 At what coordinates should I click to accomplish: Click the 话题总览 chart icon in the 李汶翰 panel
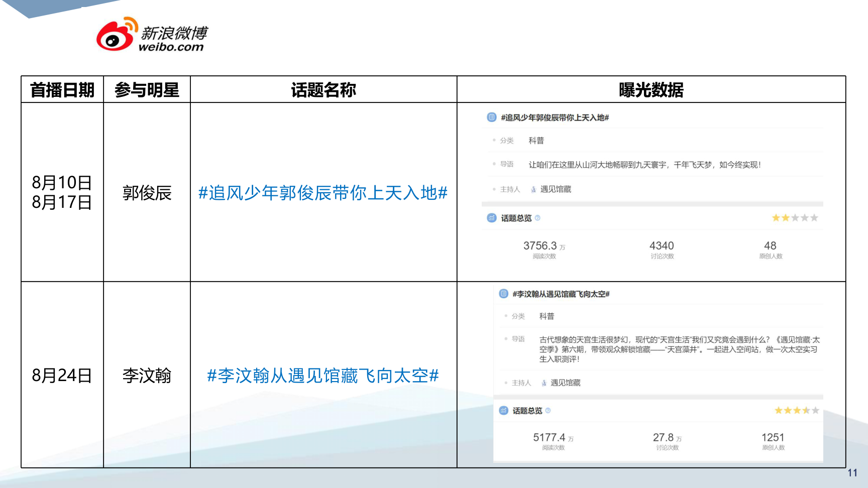503,411
